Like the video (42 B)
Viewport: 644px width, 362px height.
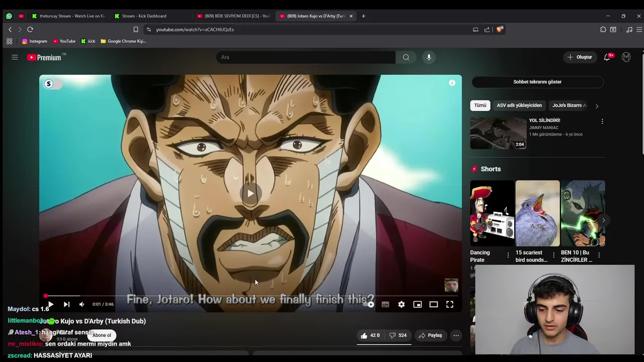pos(370,335)
